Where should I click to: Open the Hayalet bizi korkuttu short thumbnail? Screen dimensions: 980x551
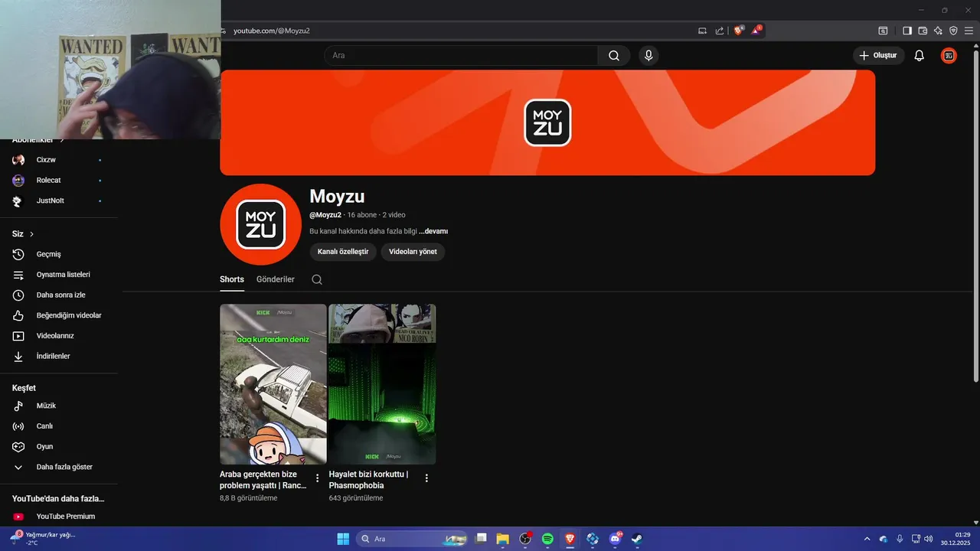pos(382,384)
